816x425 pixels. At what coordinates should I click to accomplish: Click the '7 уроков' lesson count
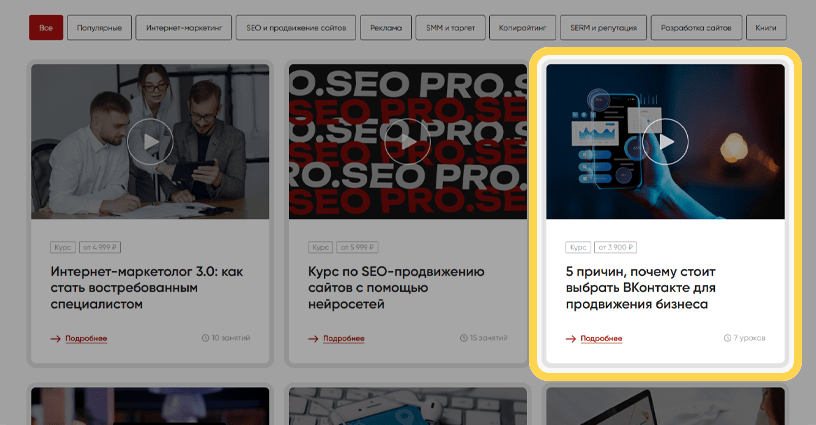point(749,338)
